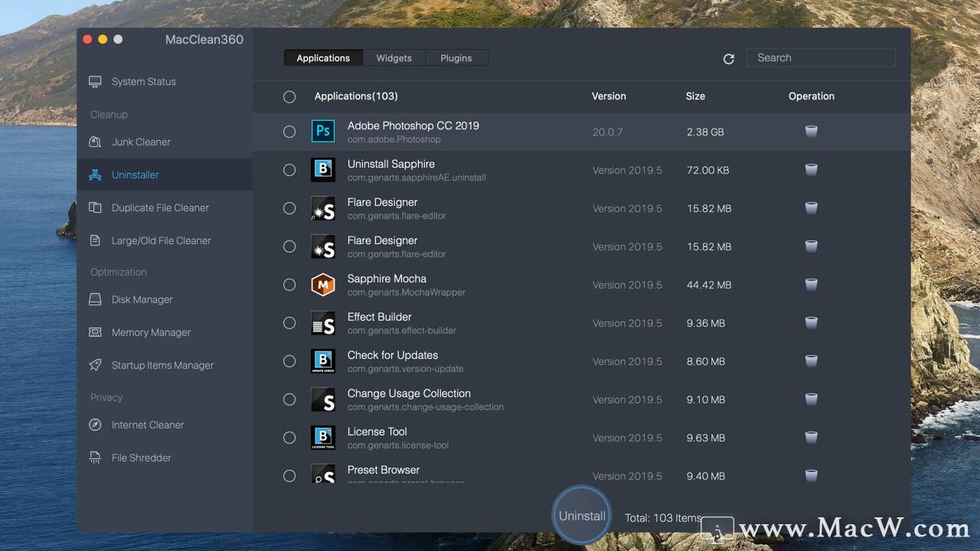Click the 72.00 KB size value
The width and height of the screenshot is (980, 551).
pyautogui.click(x=709, y=170)
